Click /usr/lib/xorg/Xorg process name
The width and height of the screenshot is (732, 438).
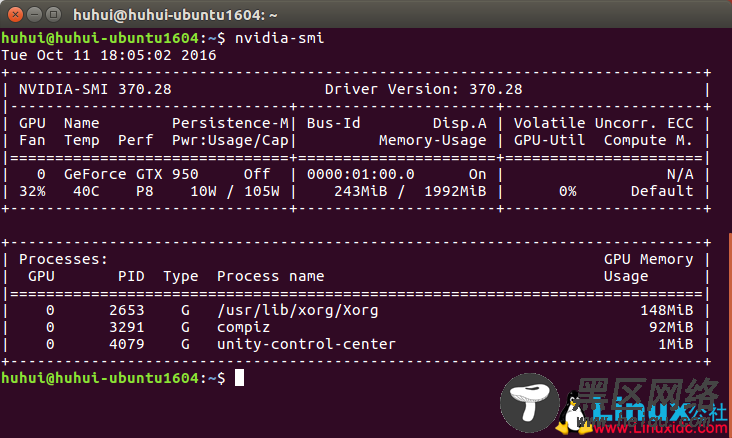coord(298,310)
